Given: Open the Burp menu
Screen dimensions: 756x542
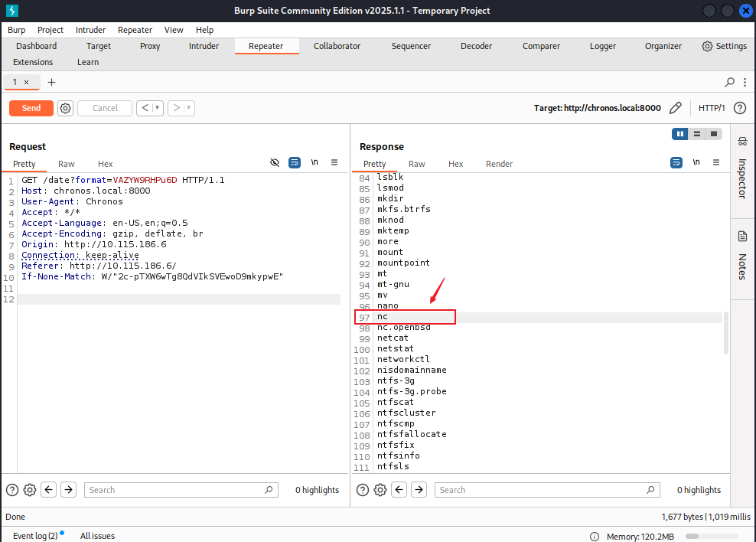Looking at the screenshot, I should 16,30.
